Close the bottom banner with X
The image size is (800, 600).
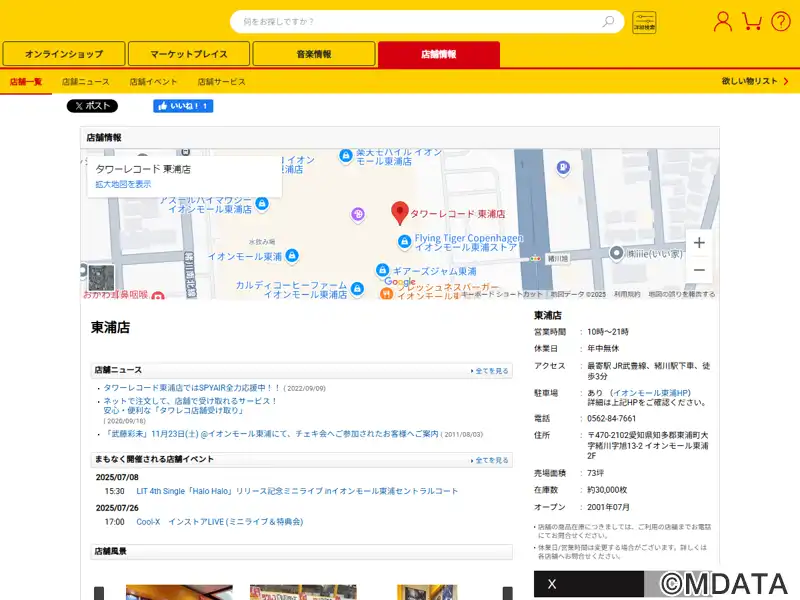coord(552,584)
